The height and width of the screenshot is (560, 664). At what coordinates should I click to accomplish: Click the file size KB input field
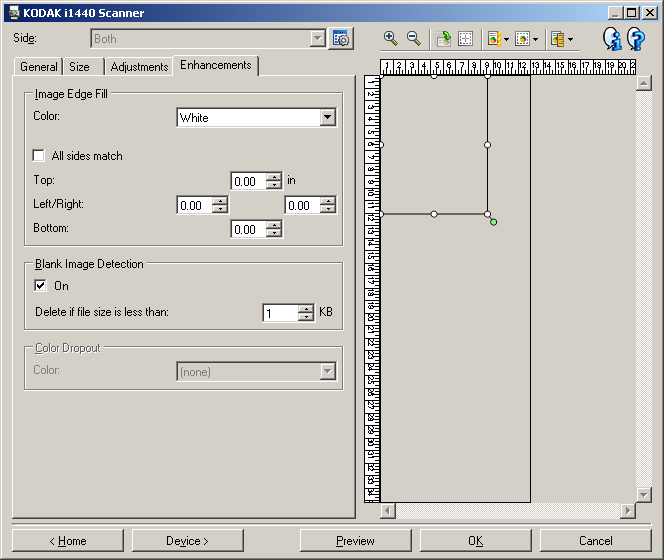281,313
